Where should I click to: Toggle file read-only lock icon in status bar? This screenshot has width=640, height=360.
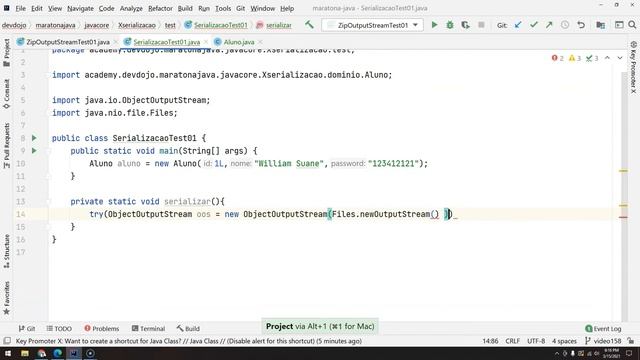631,341
